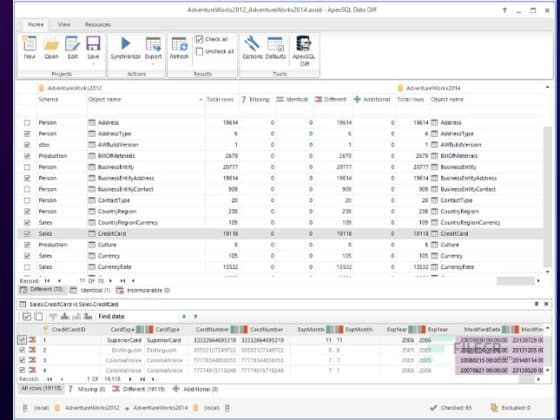Image resolution: width=560 pixels, height=420 pixels.
Task: Select the BillOfMaterials object name
Action: tap(116, 156)
